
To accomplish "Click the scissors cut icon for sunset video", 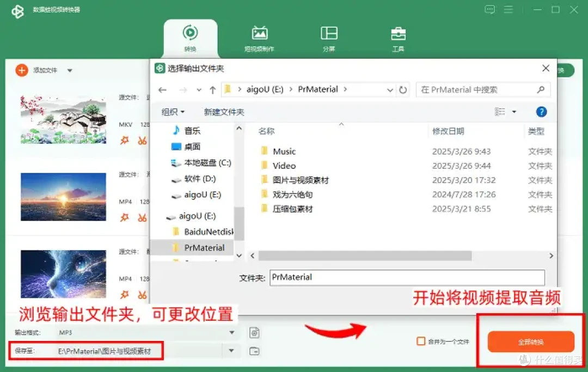I will tap(142, 217).
